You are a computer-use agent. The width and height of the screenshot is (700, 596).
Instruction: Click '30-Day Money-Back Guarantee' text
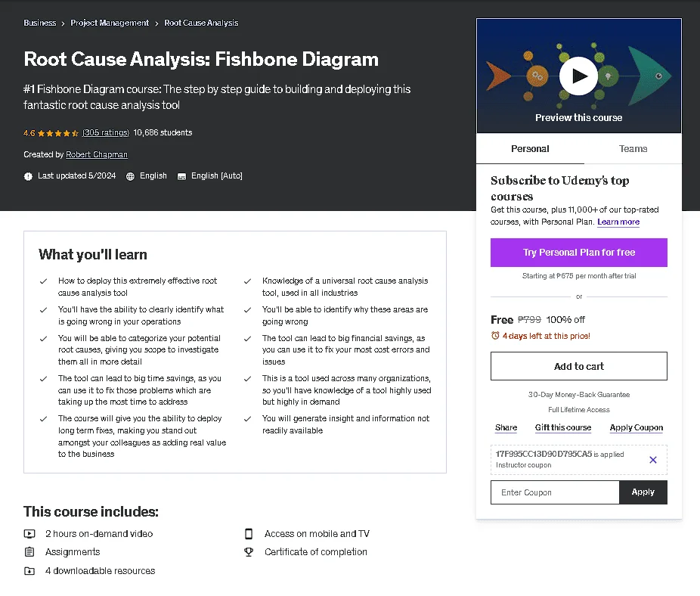[x=578, y=395]
